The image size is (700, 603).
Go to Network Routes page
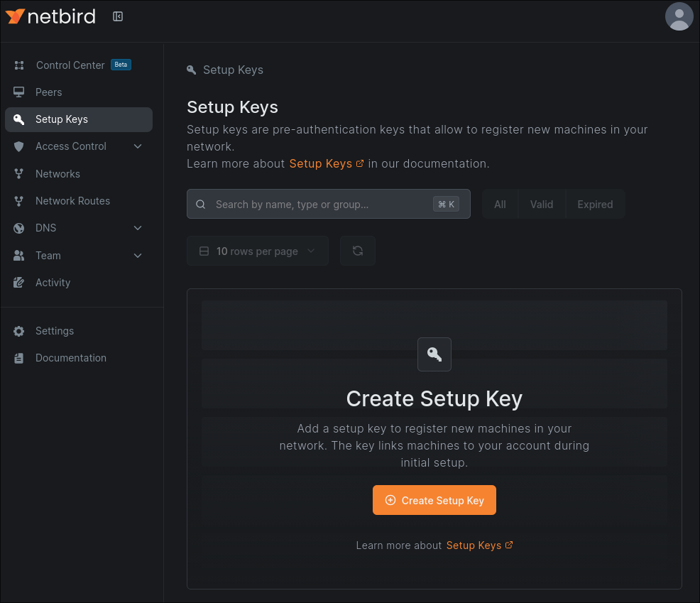pyautogui.click(x=72, y=201)
